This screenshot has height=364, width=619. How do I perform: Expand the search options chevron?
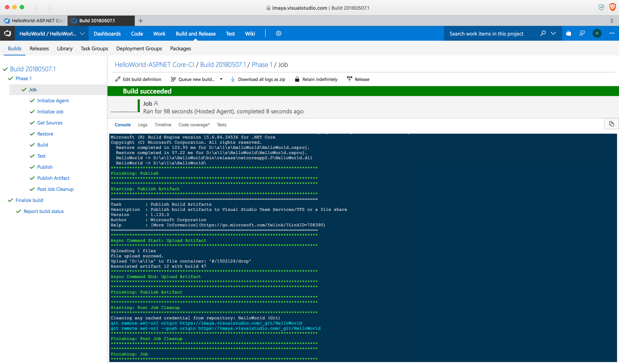(553, 33)
